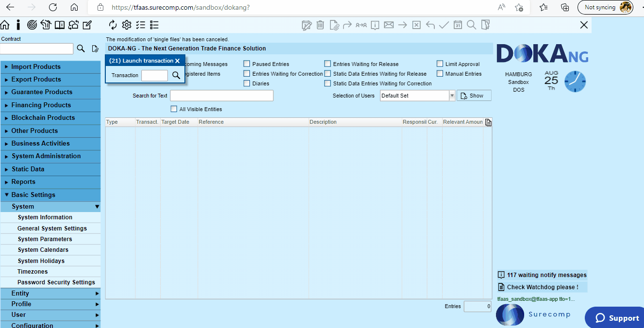Check Static Data Entries Waiting for Correction
644x328 pixels.
point(328,83)
